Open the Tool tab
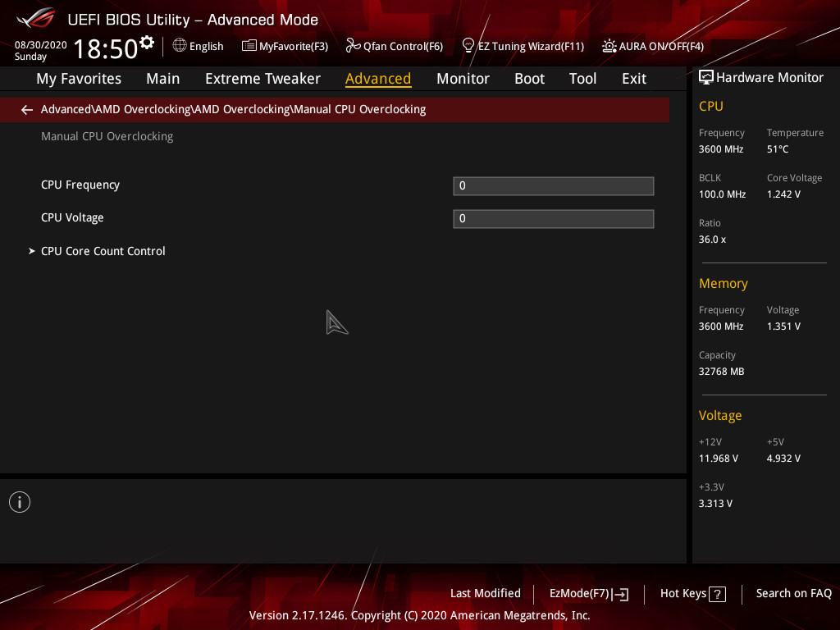The width and height of the screenshot is (840, 630). (582, 79)
